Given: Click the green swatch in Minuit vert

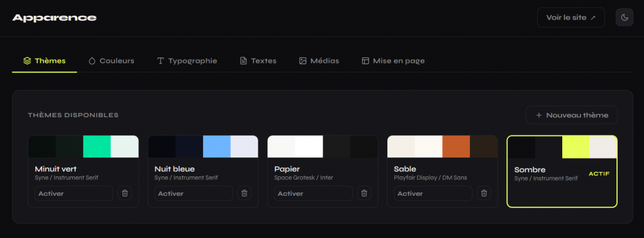Looking at the screenshot, I should (97, 146).
